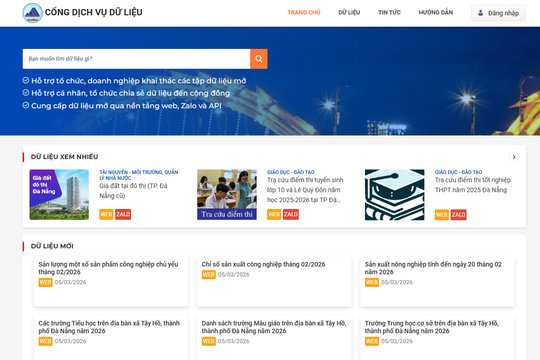Image resolution: width=540 pixels, height=360 pixels.
Task: Open the TRANG CHỦ menu item
Action: click(304, 12)
